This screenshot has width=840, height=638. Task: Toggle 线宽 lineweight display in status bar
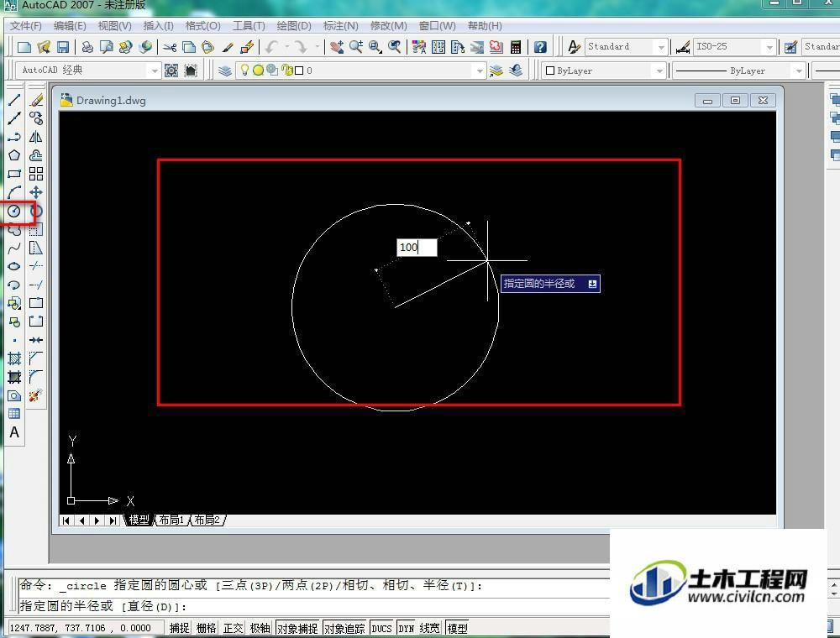click(429, 628)
